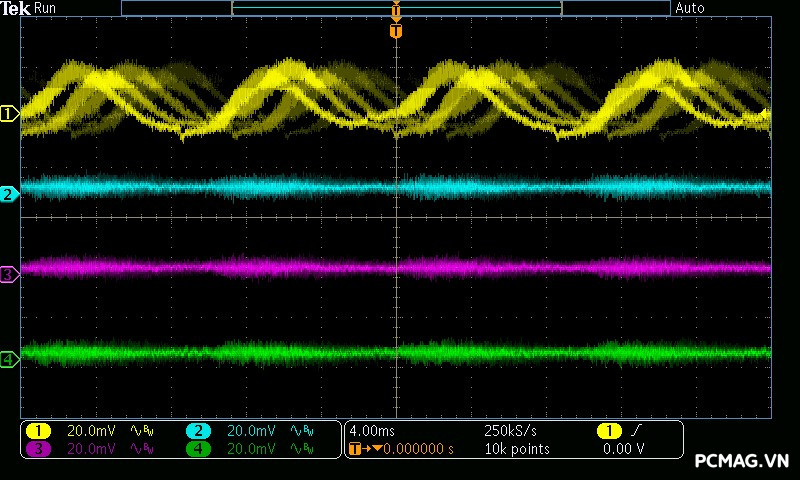Click the orange trigger position marker T
Image resolution: width=800 pixels, height=480 pixels.
(x=396, y=31)
